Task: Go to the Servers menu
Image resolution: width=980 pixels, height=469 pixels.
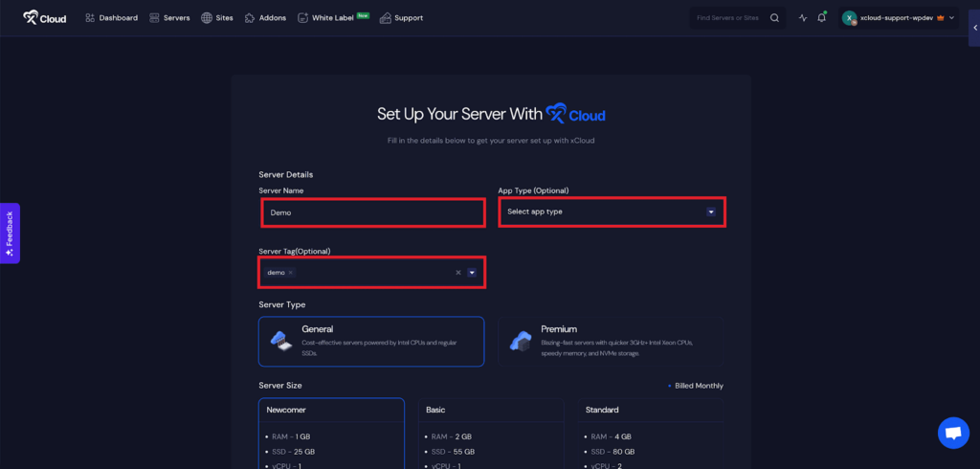Action: (x=169, y=17)
